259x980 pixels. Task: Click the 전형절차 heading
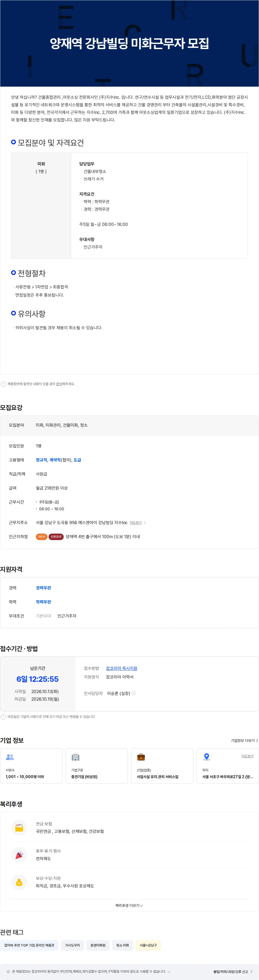click(x=32, y=273)
